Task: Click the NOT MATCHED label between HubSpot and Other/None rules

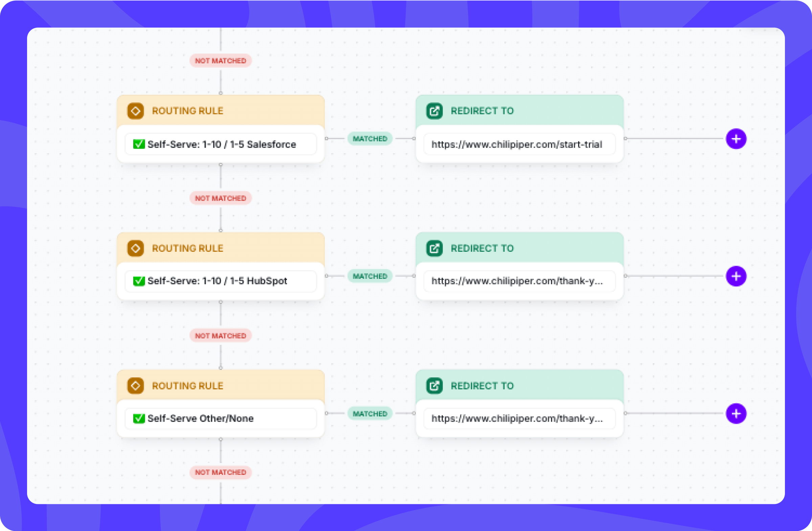Action: 220,336
